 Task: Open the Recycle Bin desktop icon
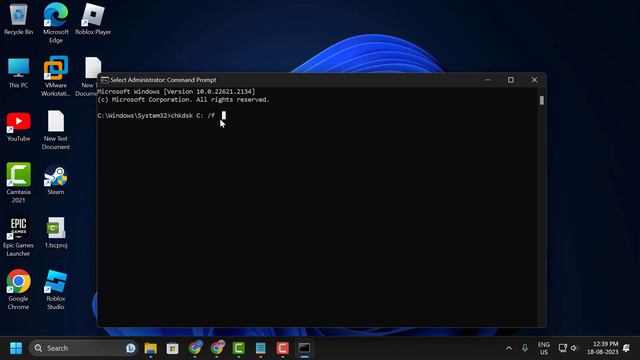(x=18, y=19)
